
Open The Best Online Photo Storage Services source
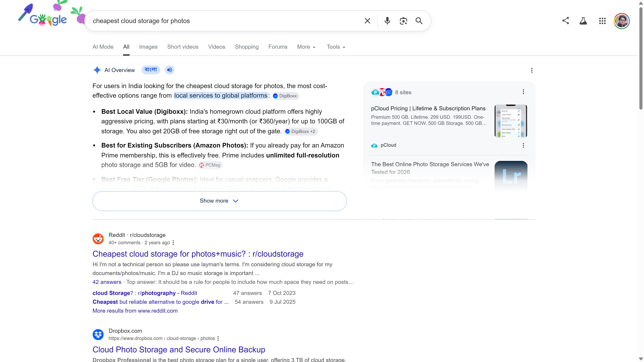tap(430, 168)
